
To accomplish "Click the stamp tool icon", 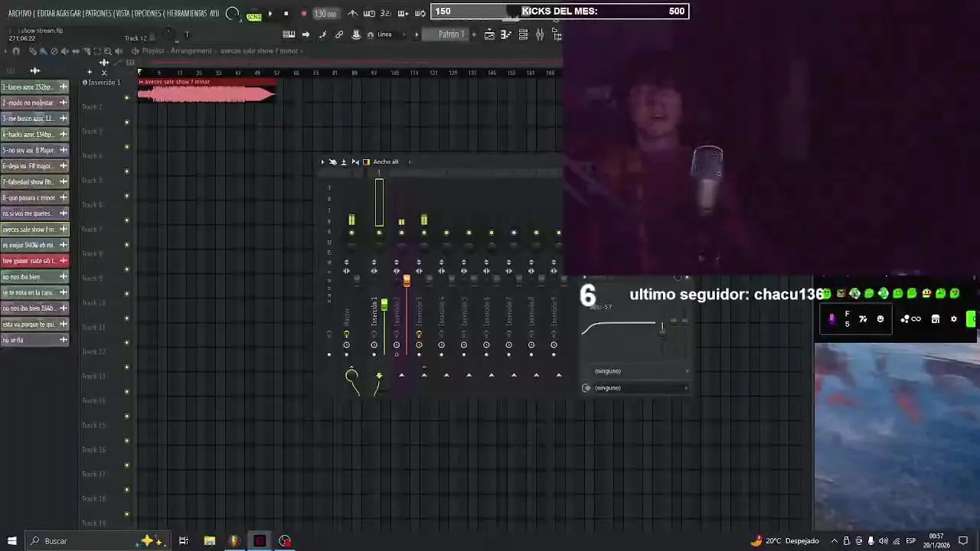I will [x=356, y=34].
